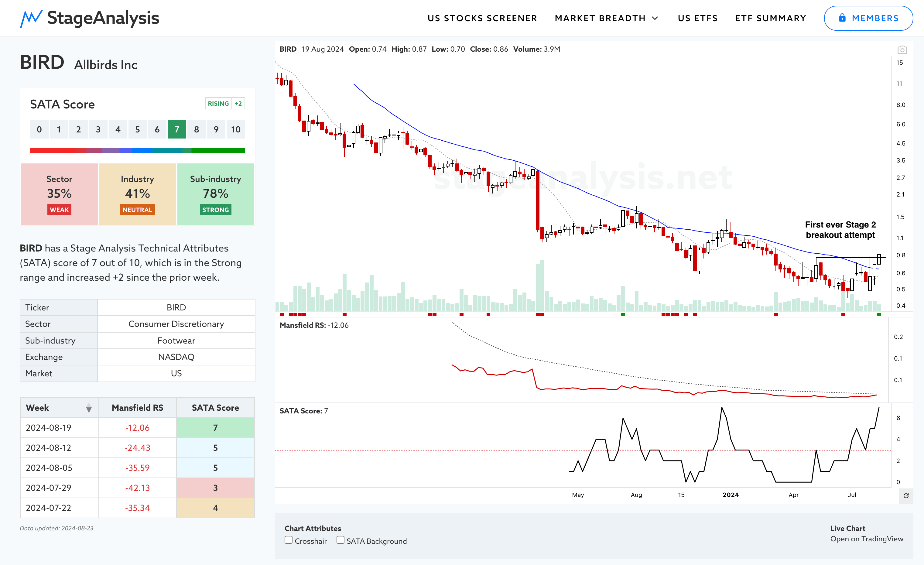The height and width of the screenshot is (565, 924).
Task: Open the ETF Summary menu item
Action: pyautogui.click(x=771, y=18)
